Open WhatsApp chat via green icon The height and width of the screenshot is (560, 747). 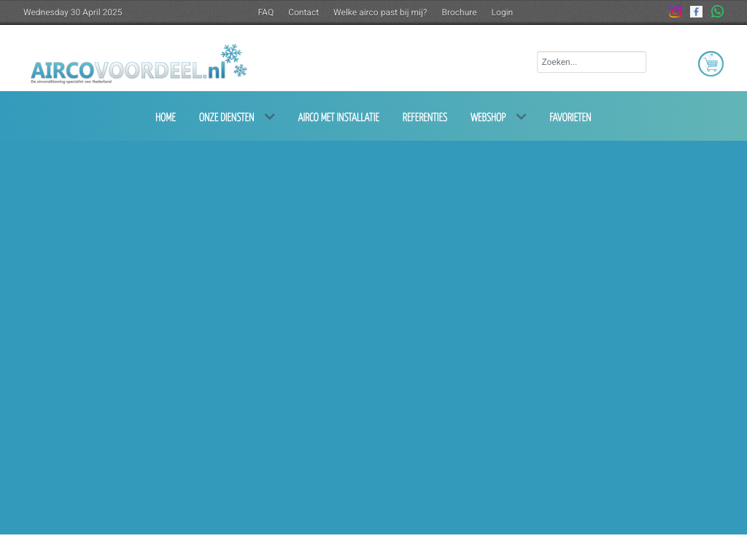[717, 12]
